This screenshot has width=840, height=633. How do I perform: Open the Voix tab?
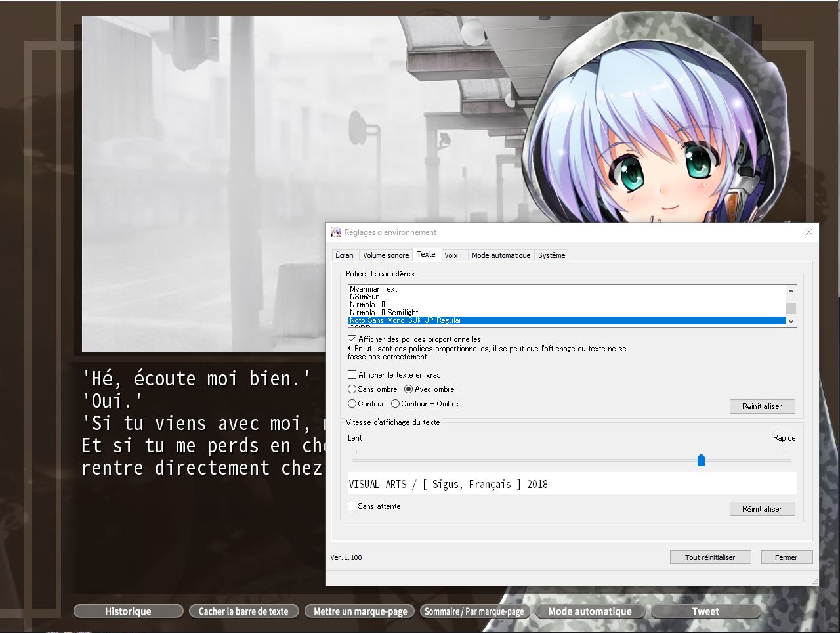[x=451, y=255]
